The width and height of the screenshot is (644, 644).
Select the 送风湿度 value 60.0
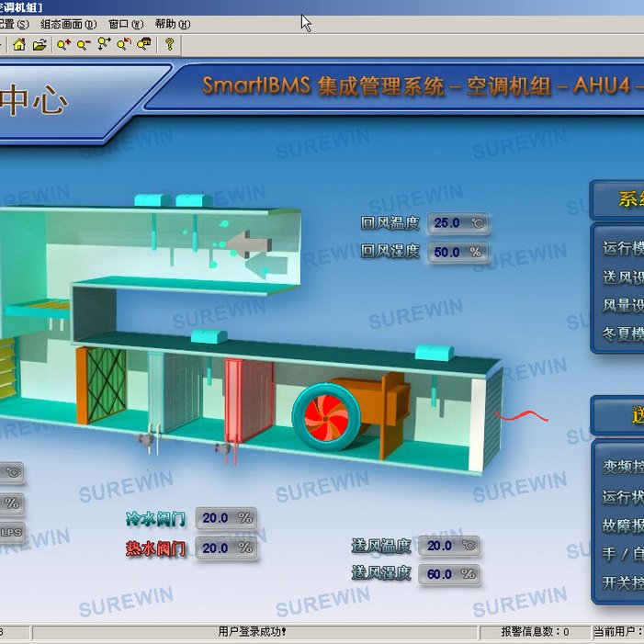[x=439, y=574]
